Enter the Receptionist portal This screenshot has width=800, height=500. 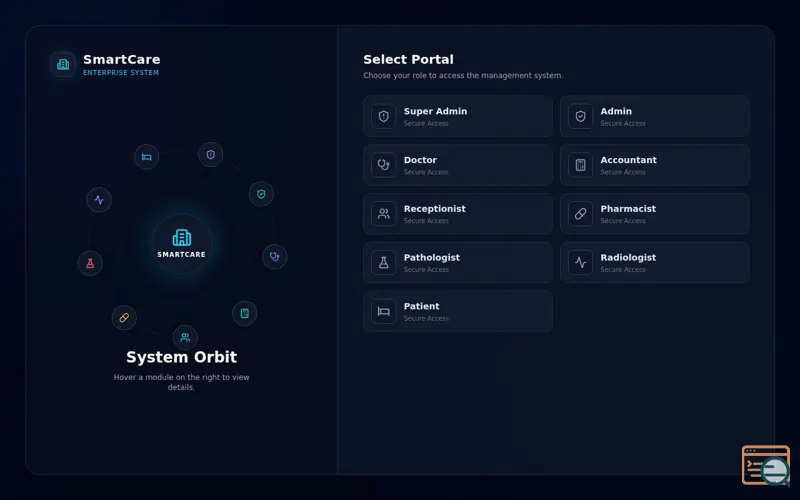pos(458,214)
